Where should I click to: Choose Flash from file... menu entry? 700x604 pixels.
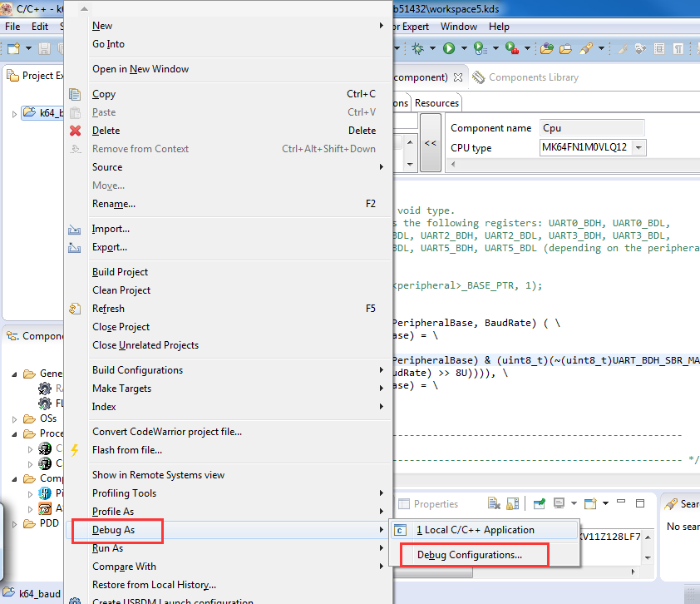pos(228,450)
